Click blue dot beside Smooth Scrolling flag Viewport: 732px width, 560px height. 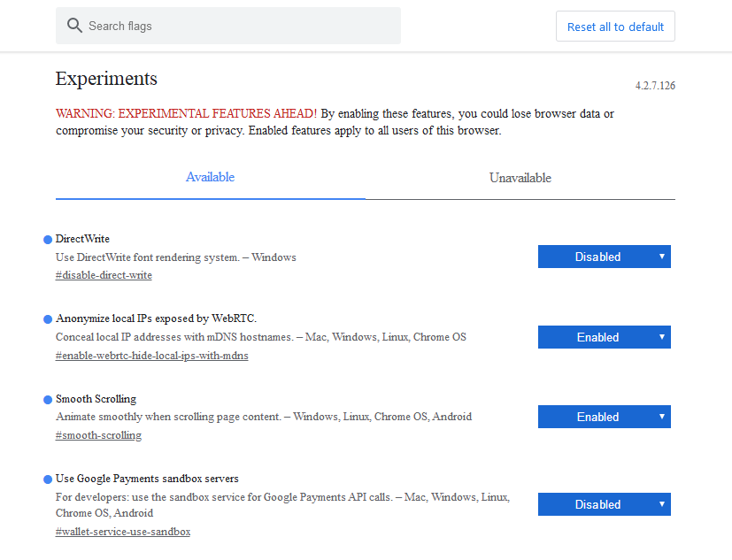(48, 400)
